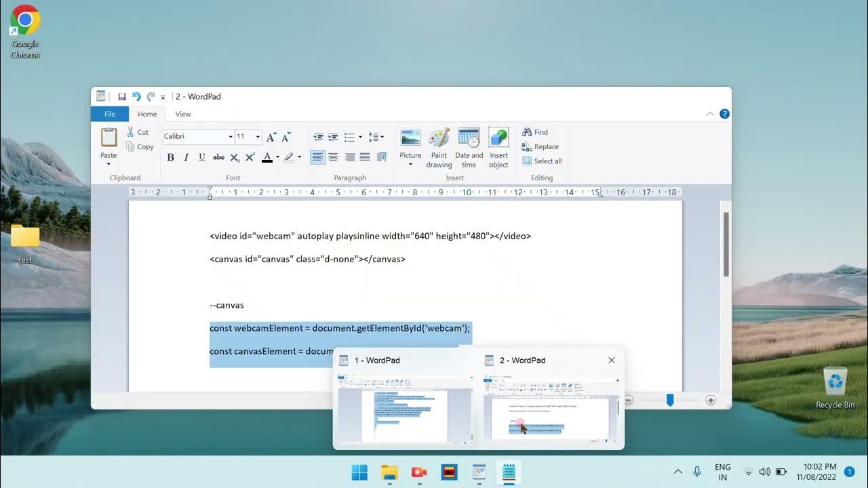Toggle underline formatting
Image resolution: width=868 pixels, height=488 pixels.
pos(202,157)
